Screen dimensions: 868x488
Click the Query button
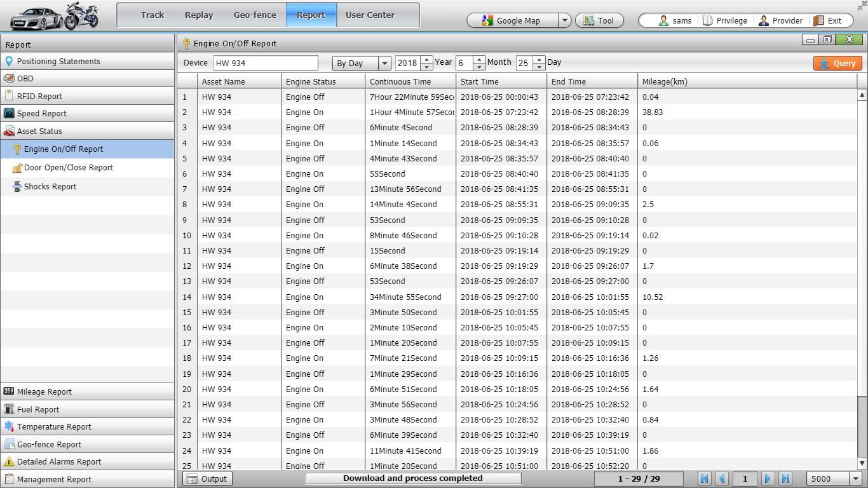coord(837,63)
